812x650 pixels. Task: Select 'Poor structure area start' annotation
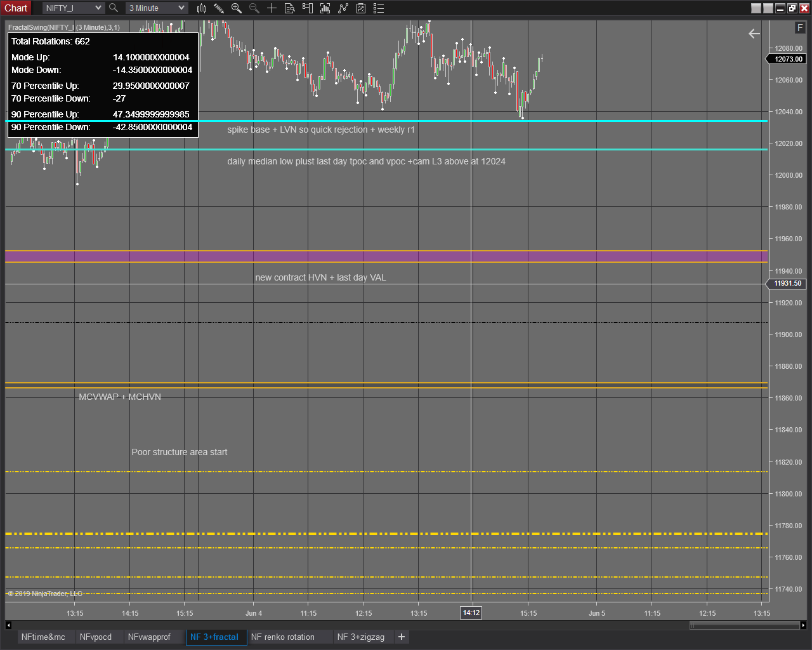click(x=180, y=452)
